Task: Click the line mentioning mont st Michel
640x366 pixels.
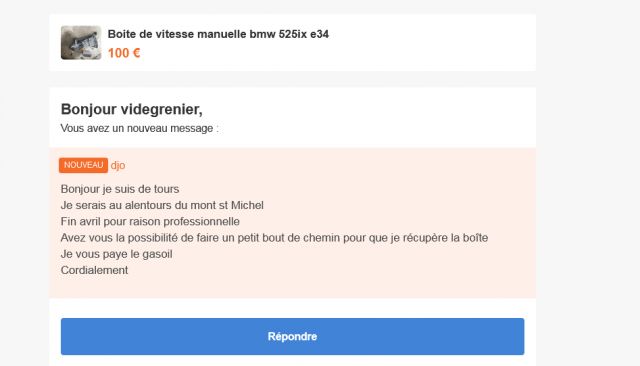Action: (x=162, y=205)
